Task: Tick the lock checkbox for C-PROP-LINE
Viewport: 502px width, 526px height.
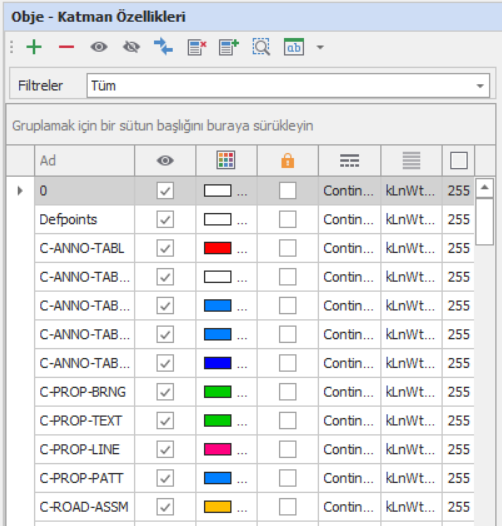Action: [x=288, y=450]
